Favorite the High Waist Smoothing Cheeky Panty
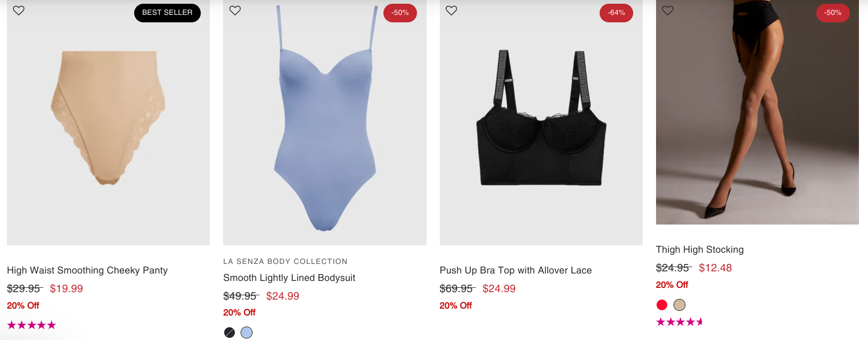 (19, 11)
